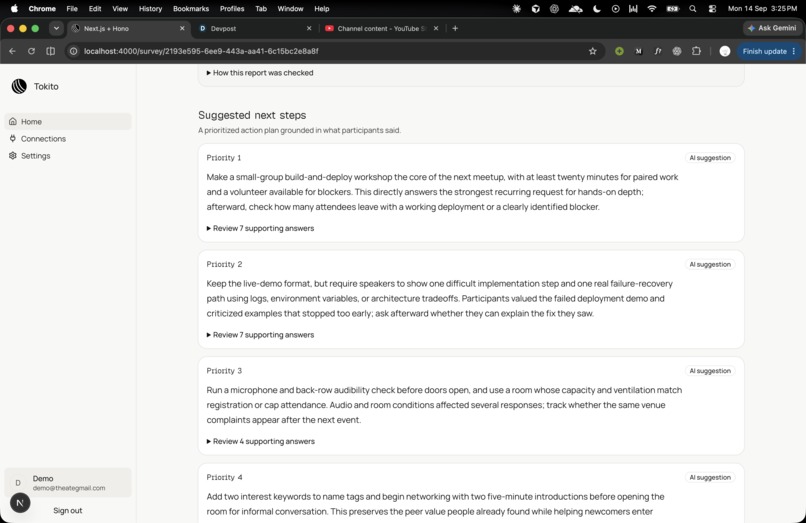Open the Bookmarks menu
This screenshot has width=806, height=523.
[x=191, y=9]
